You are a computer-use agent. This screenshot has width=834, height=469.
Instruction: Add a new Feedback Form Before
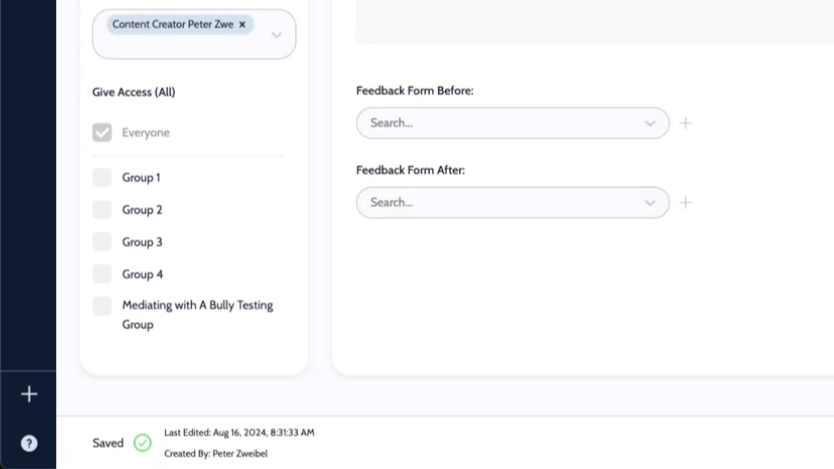(686, 123)
